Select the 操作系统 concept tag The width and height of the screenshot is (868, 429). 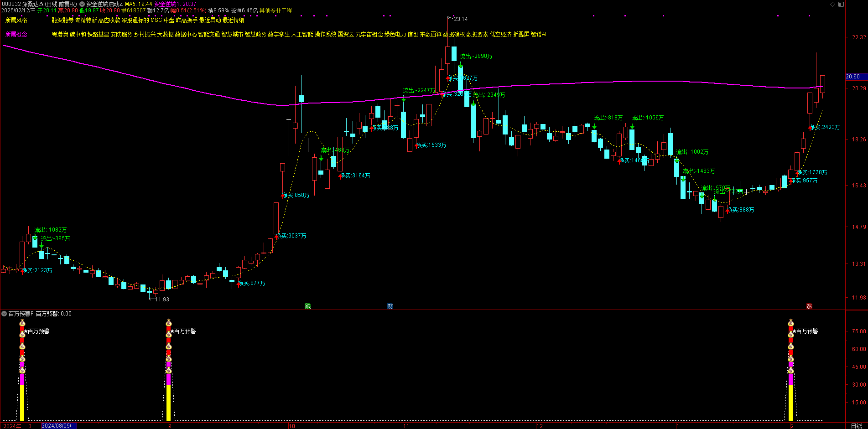coord(325,34)
